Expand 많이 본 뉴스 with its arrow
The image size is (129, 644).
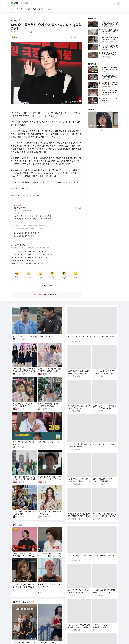click(118, 18)
